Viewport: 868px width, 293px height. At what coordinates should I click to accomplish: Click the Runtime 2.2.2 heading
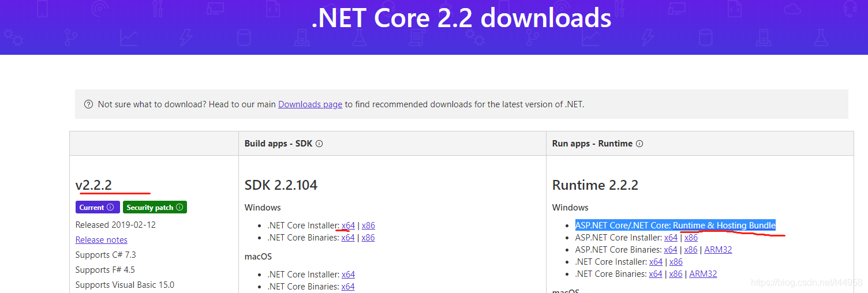(x=595, y=185)
